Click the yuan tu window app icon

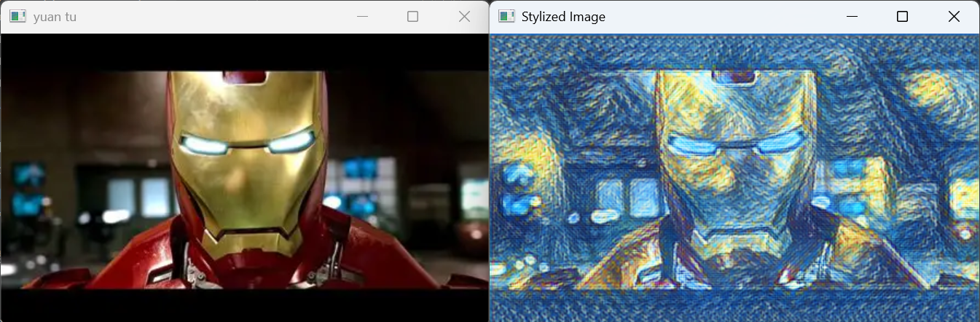tap(17, 17)
